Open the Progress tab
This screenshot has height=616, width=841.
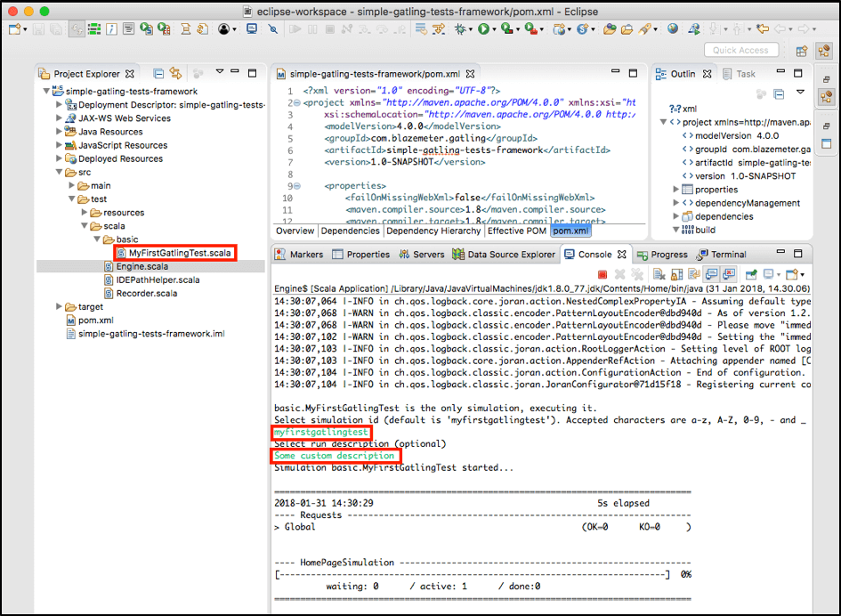click(662, 255)
